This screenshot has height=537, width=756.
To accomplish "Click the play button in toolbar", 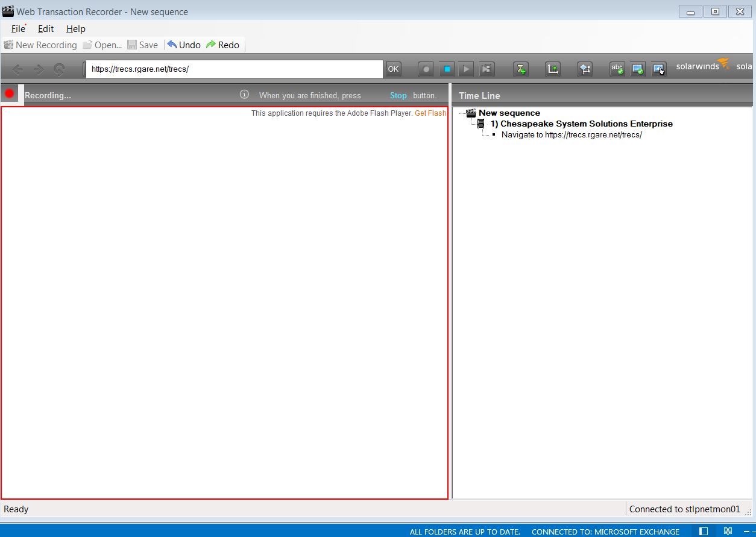I will pos(466,69).
